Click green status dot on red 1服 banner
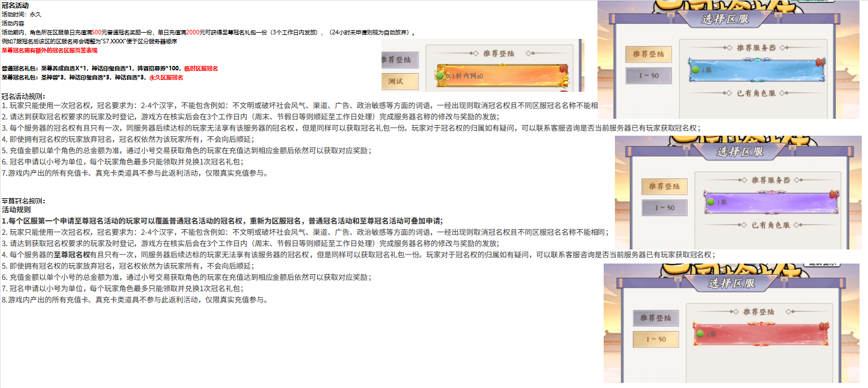 click(699, 334)
